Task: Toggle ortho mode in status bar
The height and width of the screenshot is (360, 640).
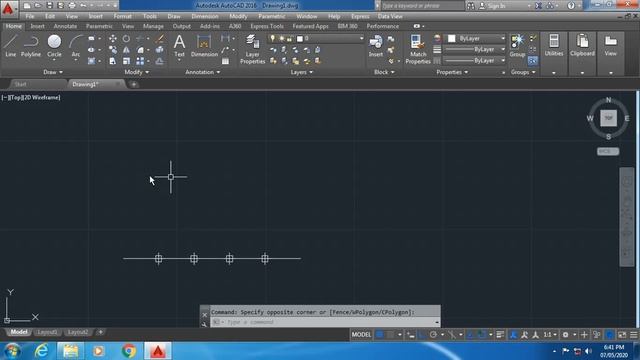Action: point(422,335)
